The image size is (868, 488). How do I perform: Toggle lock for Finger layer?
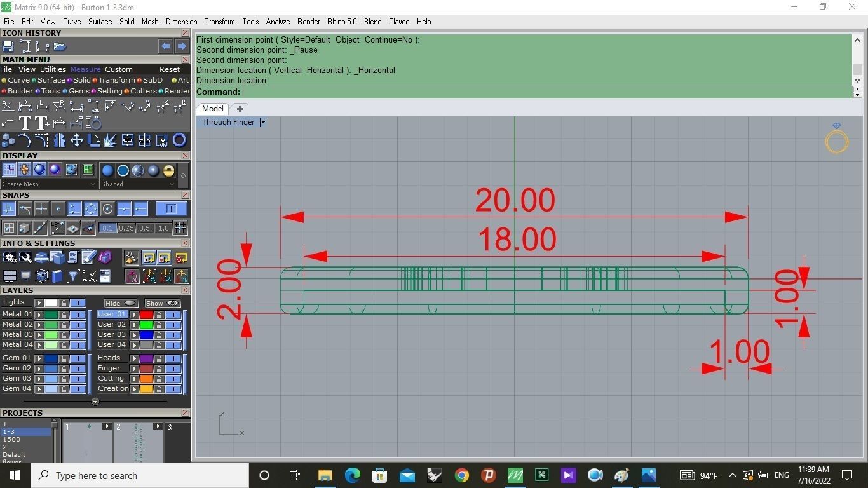click(x=159, y=368)
